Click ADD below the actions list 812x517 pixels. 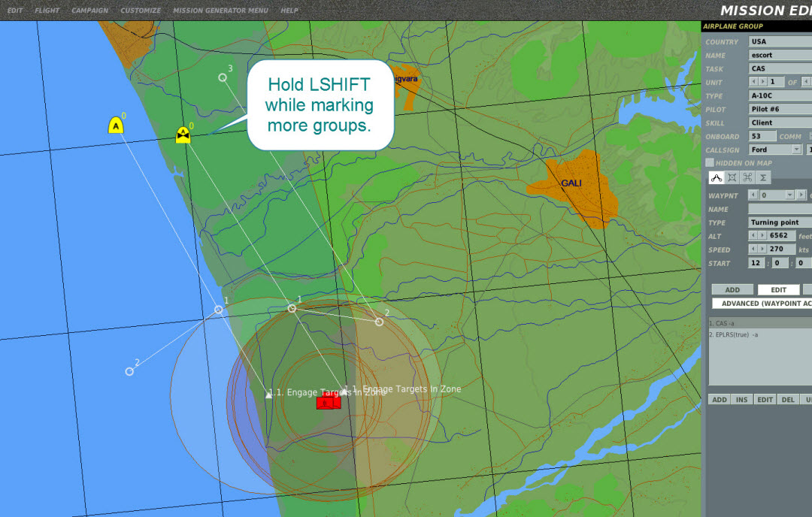(x=720, y=400)
